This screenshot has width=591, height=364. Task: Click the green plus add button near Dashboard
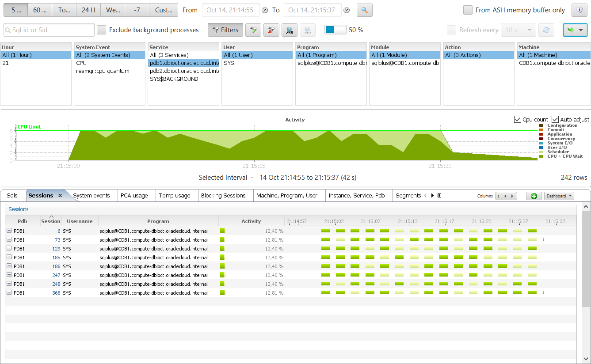pos(534,196)
